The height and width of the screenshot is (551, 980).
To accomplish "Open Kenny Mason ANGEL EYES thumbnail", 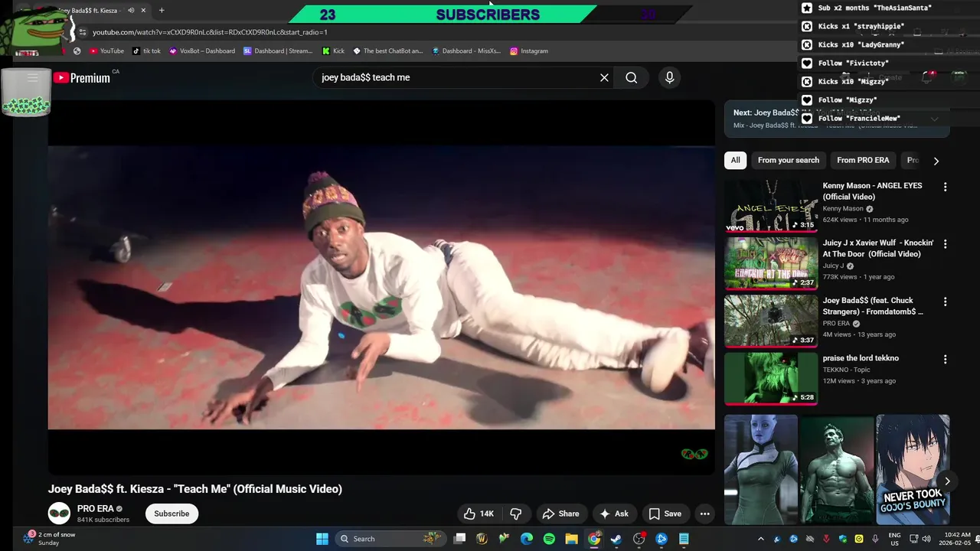I will click(771, 206).
